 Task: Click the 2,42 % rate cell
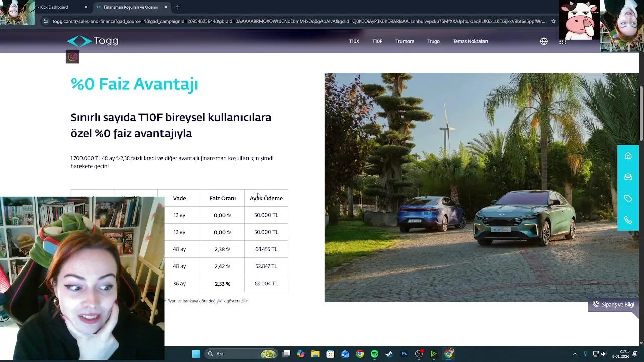[x=222, y=266]
